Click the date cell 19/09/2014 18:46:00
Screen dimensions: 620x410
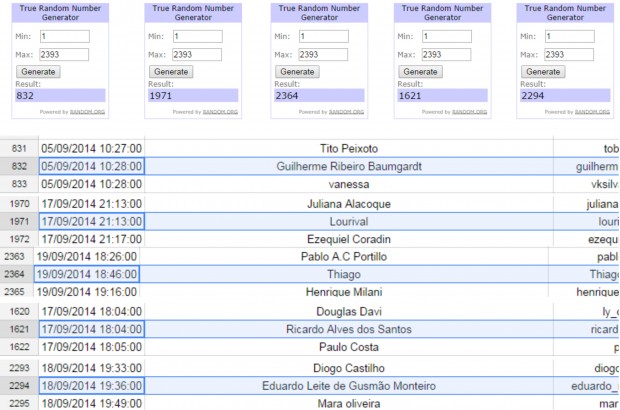point(87,274)
